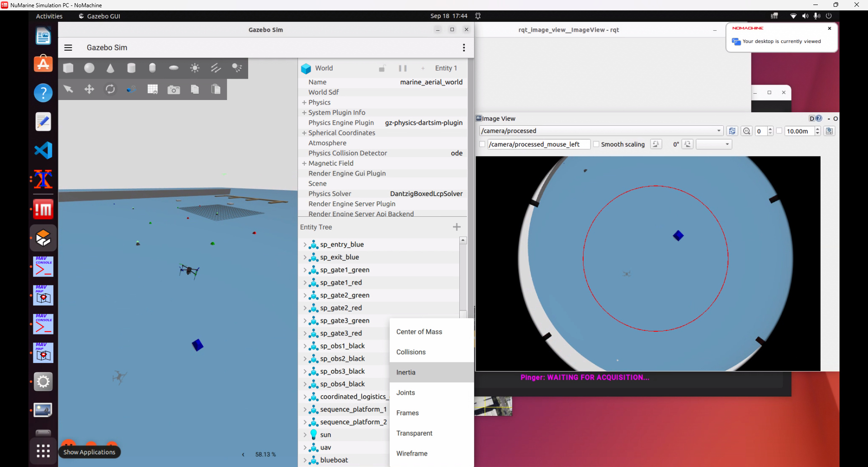The height and width of the screenshot is (467, 868).
Task: Insert a box shape from the toolbar
Action: pyautogui.click(x=68, y=68)
